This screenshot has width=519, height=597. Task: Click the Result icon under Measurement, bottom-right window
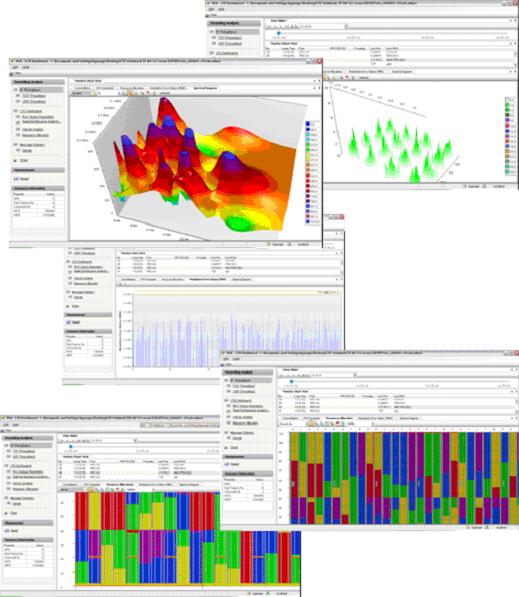(227, 464)
